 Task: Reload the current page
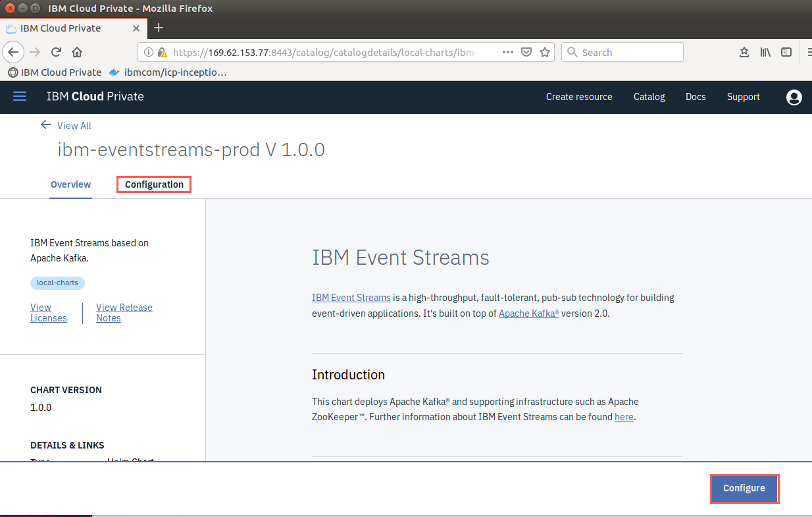57,52
